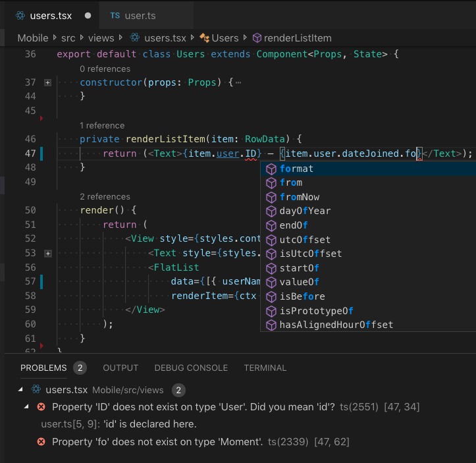Click the FlatList tag on line 56

click(176, 267)
